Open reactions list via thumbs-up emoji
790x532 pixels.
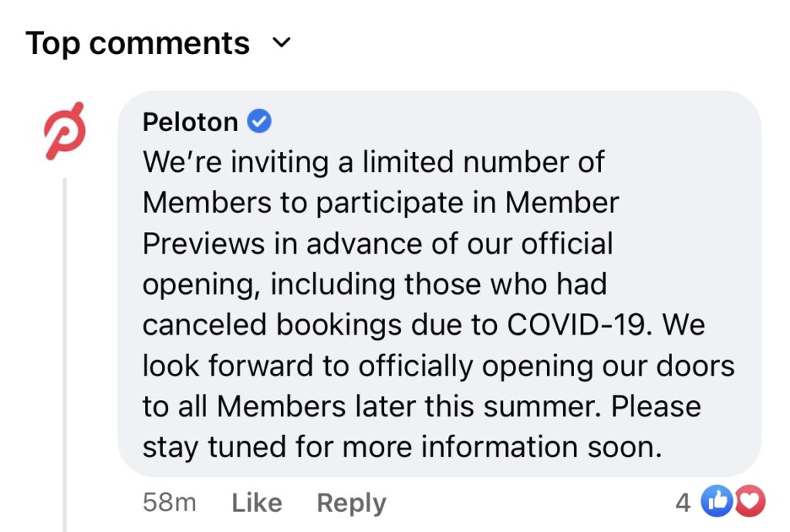click(x=717, y=501)
